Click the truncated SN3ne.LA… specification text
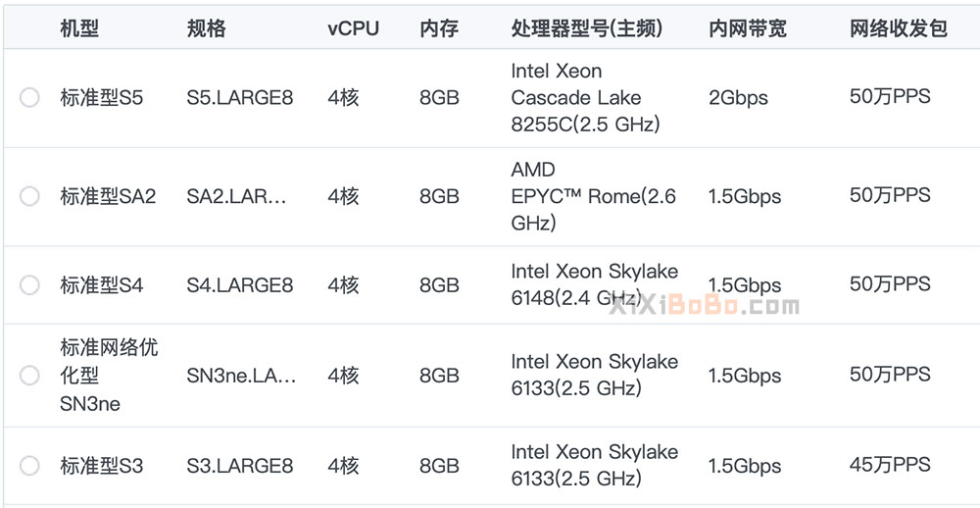Viewport: 980px width, 508px height. (241, 376)
